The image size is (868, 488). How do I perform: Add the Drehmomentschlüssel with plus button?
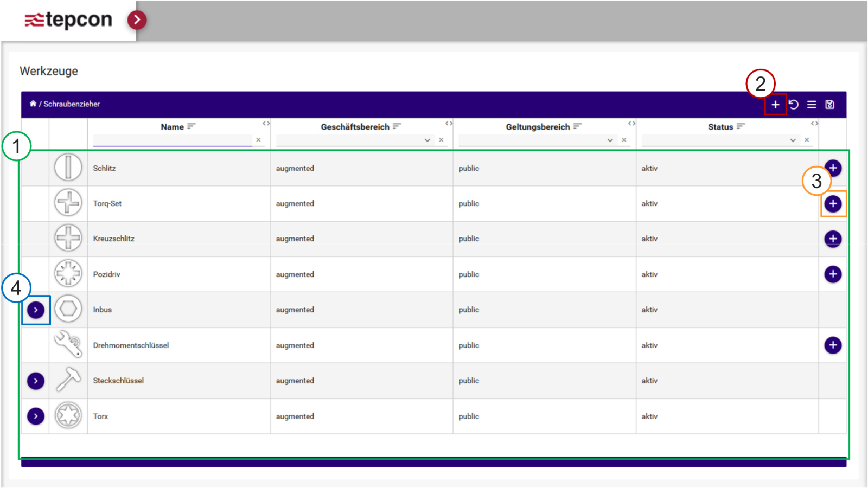pyautogui.click(x=833, y=345)
